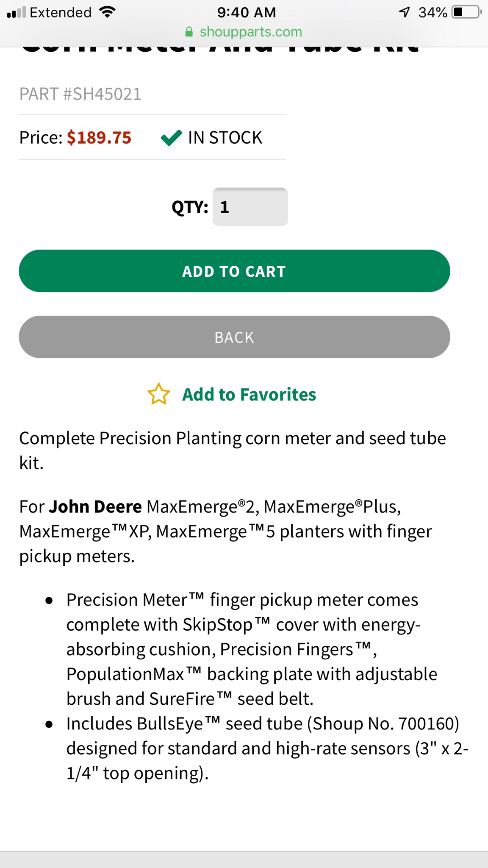Viewport: 488px width, 868px height.
Task: Tap the 34% battery percentage label
Action: tap(433, 12)
